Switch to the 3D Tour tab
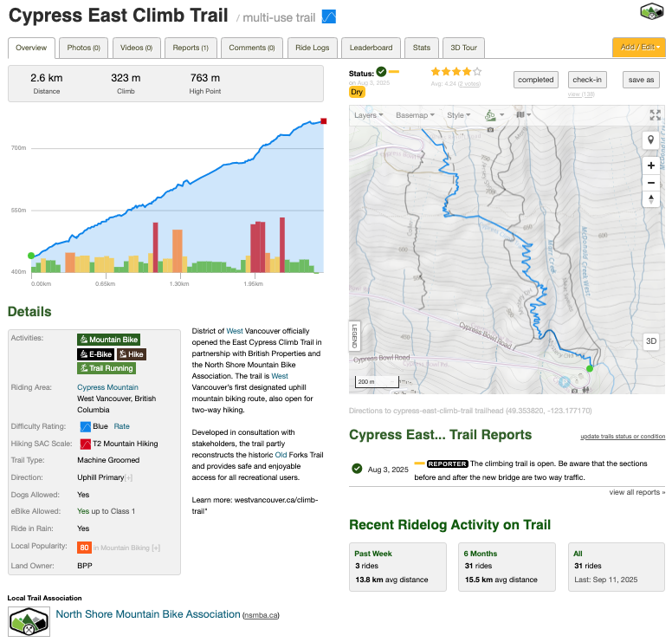Image resolution: width=672 pixels, height=642 pixels. pyautogui.click(x=463, y=48)
